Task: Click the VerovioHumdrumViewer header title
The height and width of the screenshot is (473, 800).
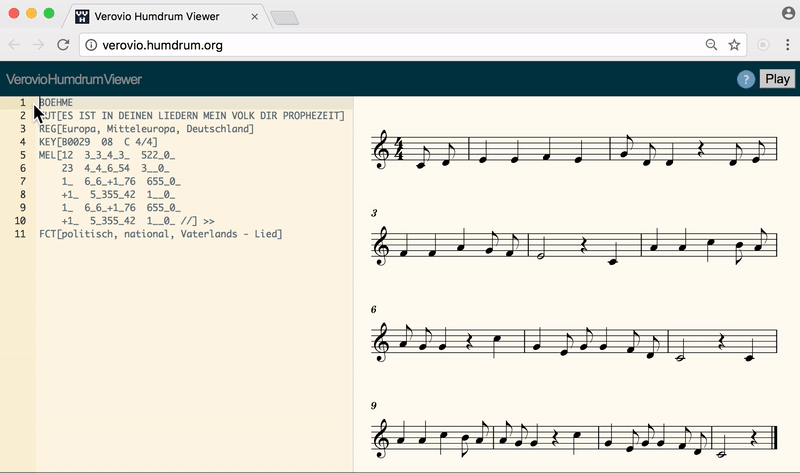Action: (x=74, y=79)
